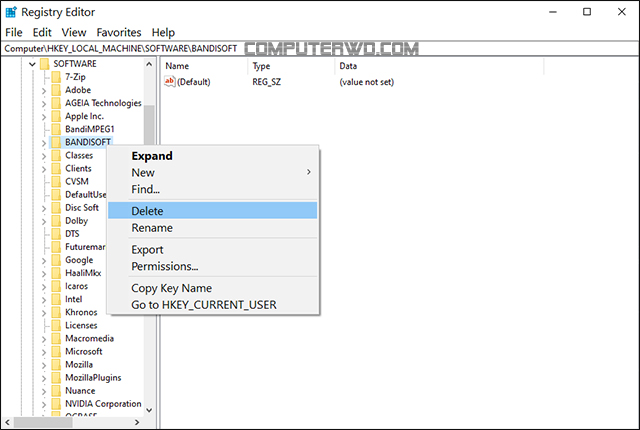
Task: Click the CVSM folder icon
Action: point(56,182)
